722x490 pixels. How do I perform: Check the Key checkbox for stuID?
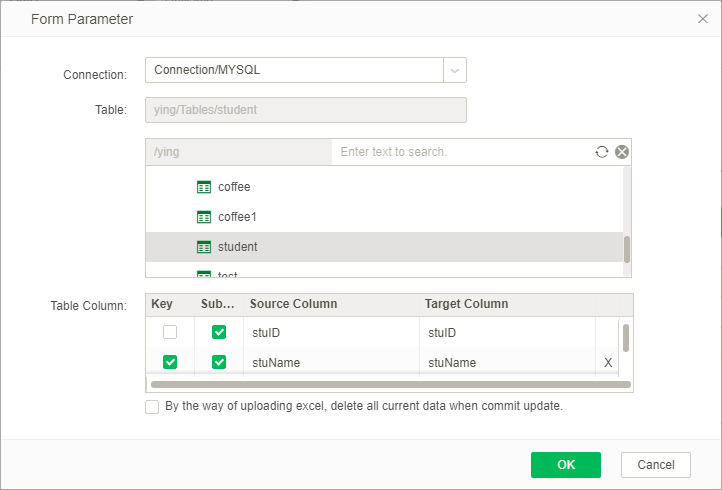(x=170, y=332)
